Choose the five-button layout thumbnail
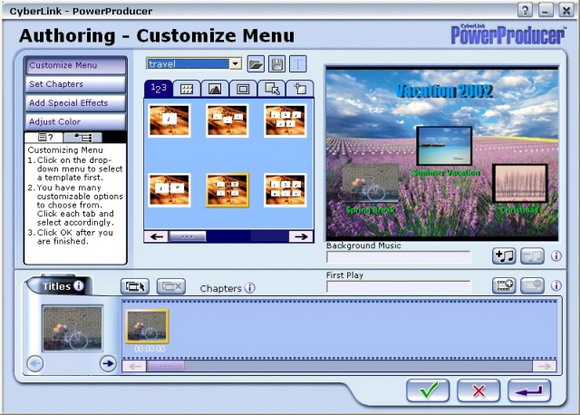The height and width of the screenshot is (415, 580). tap(285, 121)
